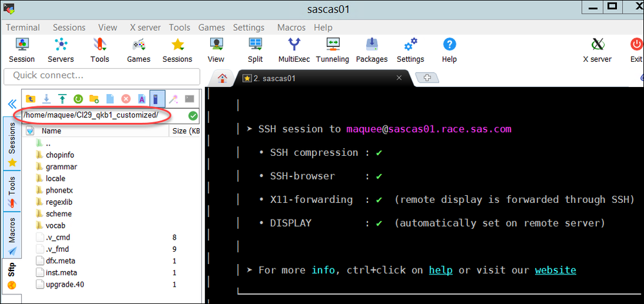Switch to the home tab
Image resolution: width=644 pixels, height=304 pixels.
pyautogui.click(x=222, y=78)
